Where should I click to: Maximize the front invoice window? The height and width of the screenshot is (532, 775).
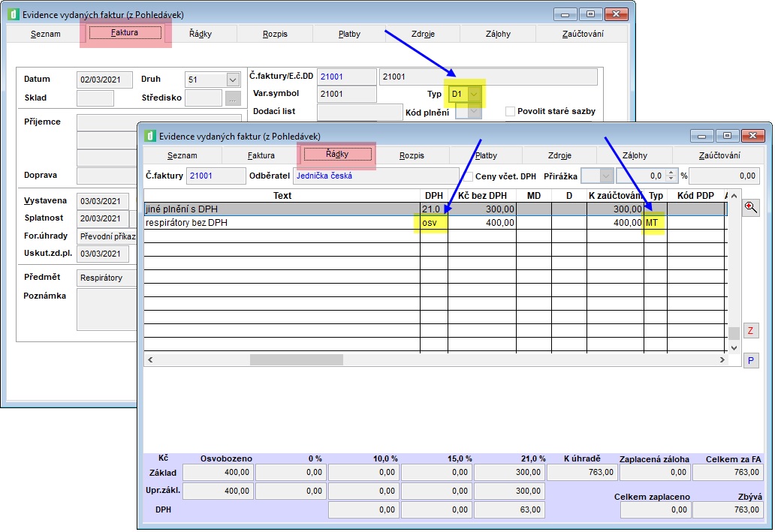727,135
